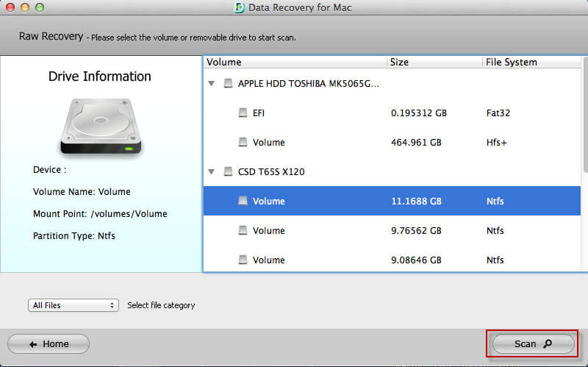Click the 464.961 GB size value

[416, 143]
